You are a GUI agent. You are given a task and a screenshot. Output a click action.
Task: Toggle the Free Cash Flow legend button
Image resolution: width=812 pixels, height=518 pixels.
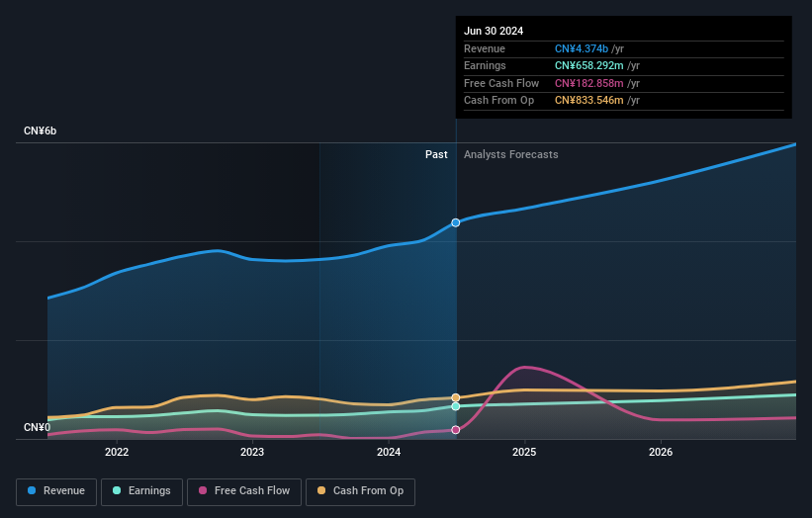click(x=244, y=491)
